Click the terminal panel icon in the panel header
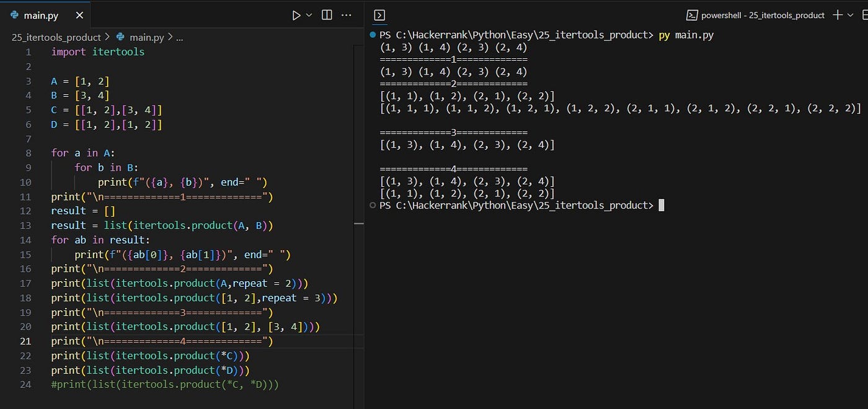 pos(379,14)
